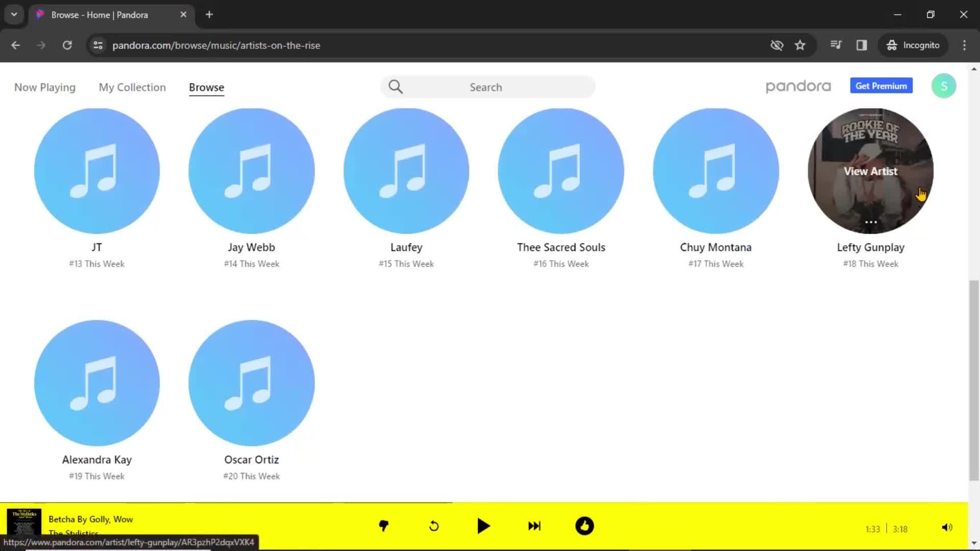Click the replay icon
980x551 pixels.
pos(434,526)
